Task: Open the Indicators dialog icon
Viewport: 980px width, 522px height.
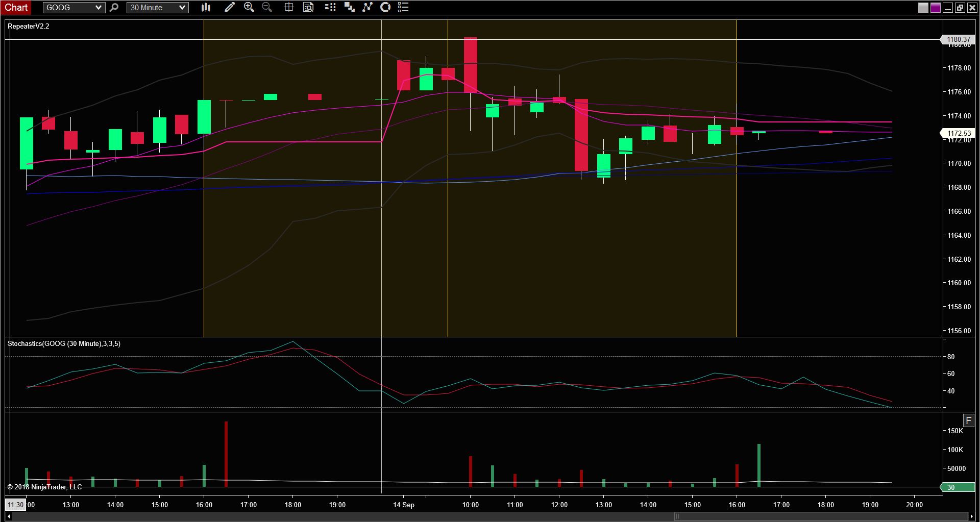Action: [x=367, y=7]
